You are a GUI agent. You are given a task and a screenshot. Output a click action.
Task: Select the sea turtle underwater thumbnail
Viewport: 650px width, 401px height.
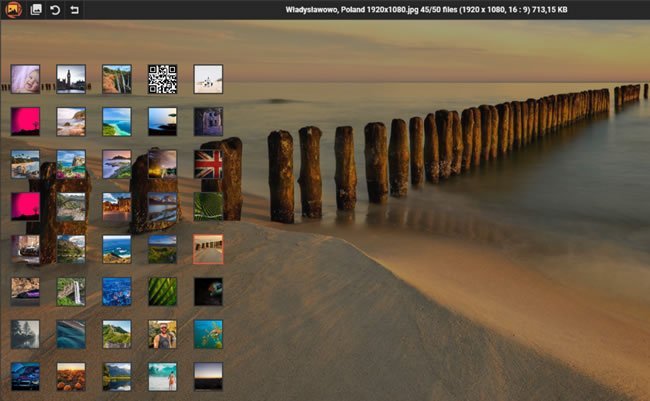pos(208,334)
